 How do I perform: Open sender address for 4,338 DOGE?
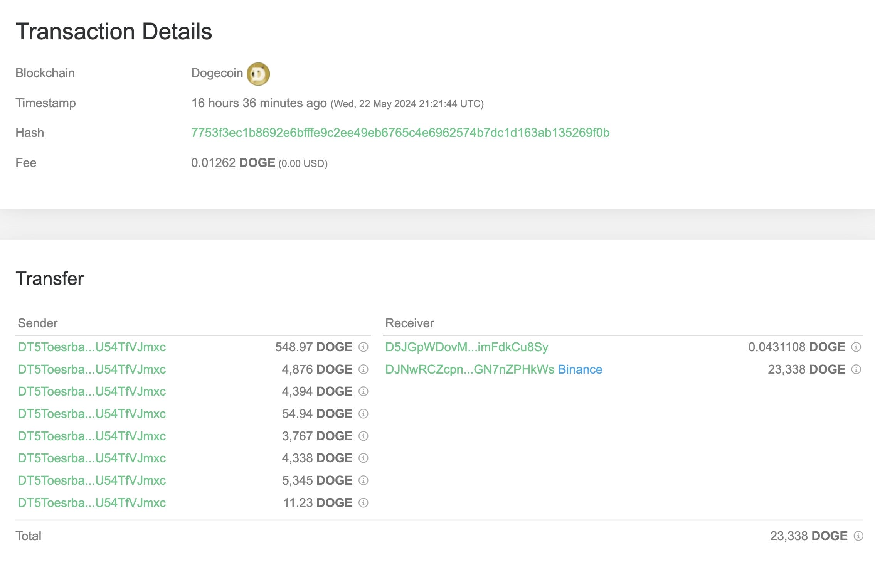pos(92,458)
